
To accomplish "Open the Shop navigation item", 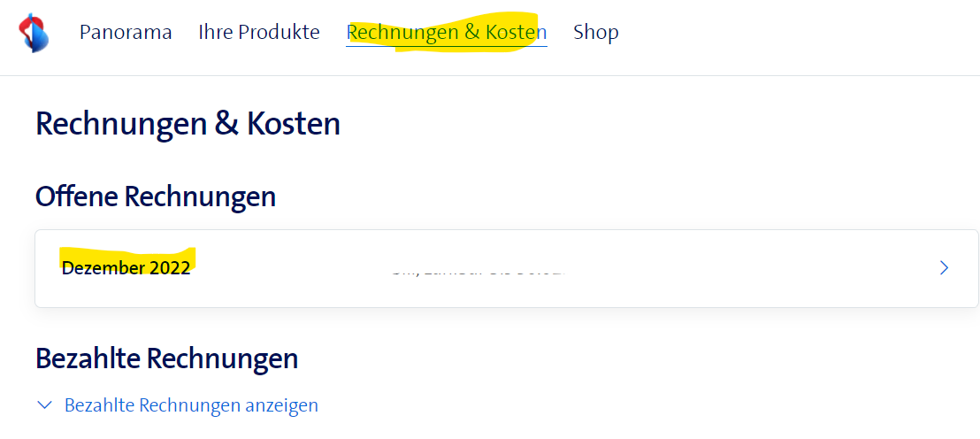I will pyautogui.click(x=596, y=33).
